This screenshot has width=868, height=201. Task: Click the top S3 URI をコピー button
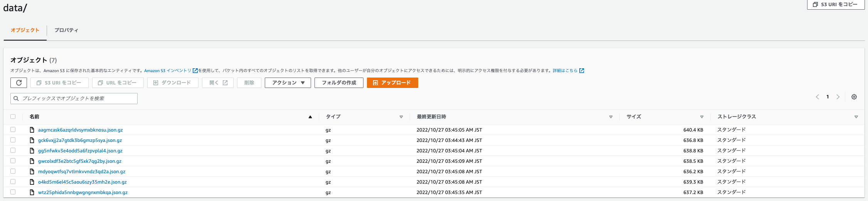[836, 4]
